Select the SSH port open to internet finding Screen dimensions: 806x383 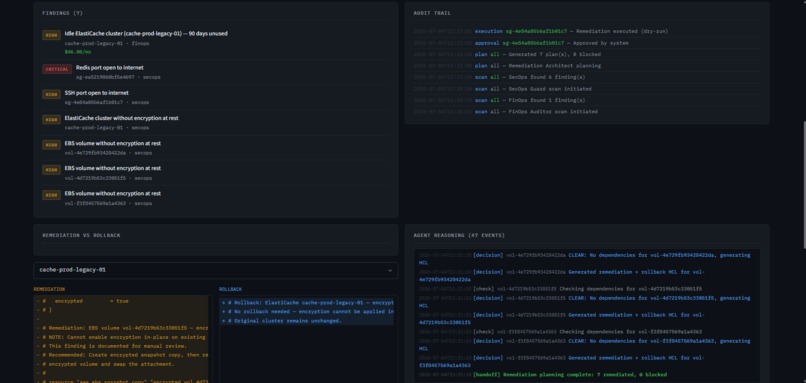pos(215,97)
